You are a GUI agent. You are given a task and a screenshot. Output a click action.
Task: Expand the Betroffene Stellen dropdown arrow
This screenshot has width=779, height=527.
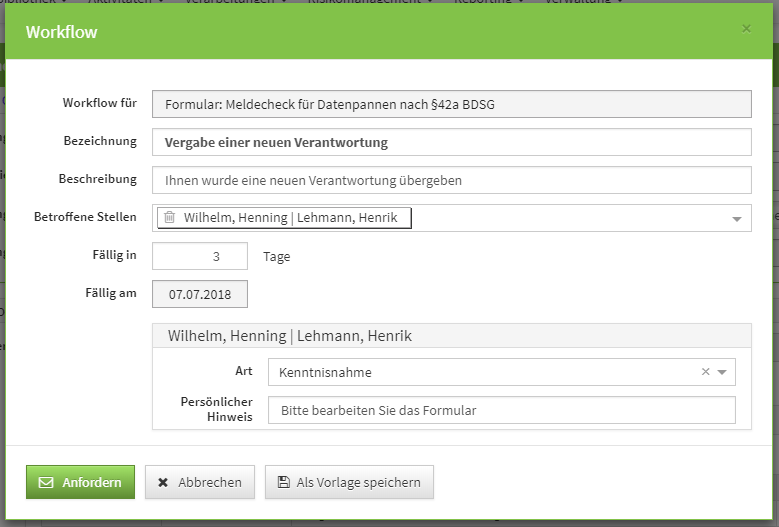coord(737,219)
